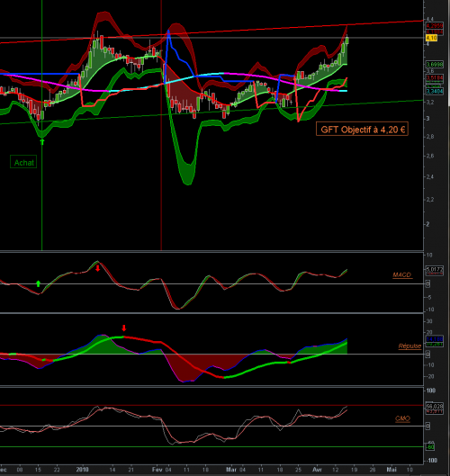
Task: Click the 5,0172 MACD value label
Action: (435, 269)
